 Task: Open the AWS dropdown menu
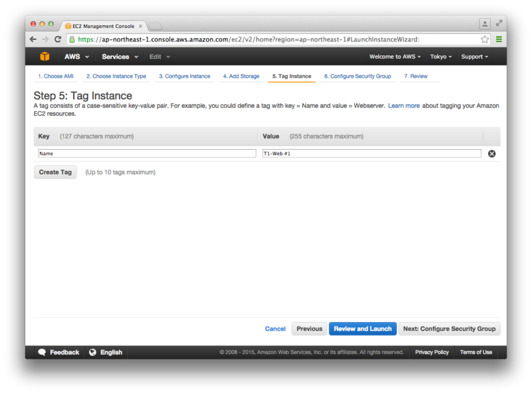click(76, 57)
